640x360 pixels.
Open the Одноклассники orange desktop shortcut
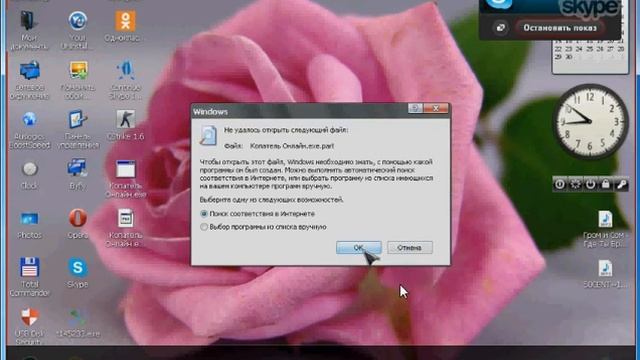click(125, 25)
